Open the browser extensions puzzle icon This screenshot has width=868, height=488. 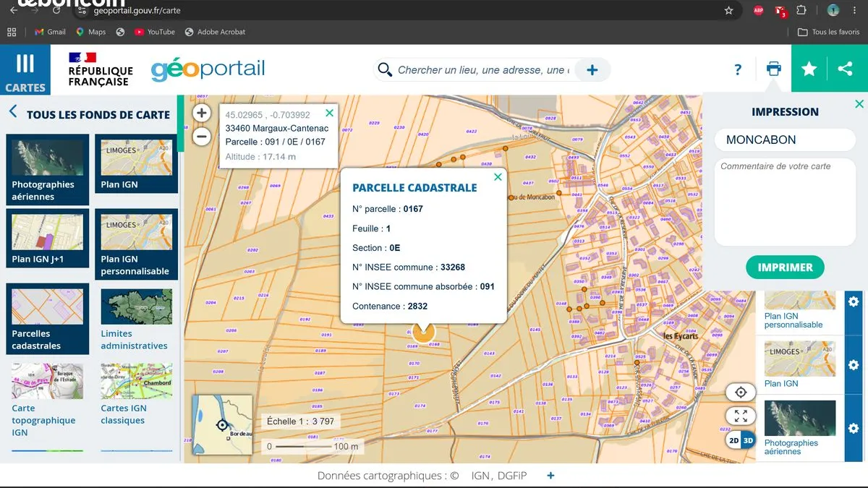tap(801, 11)
